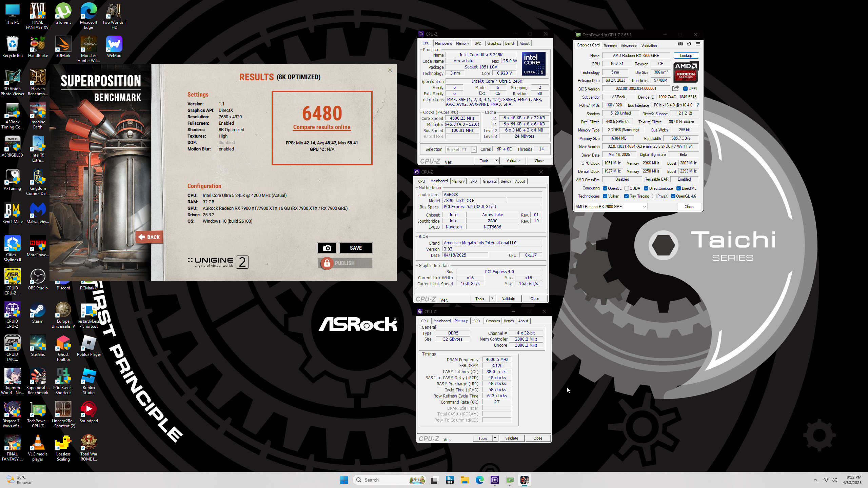Open the Soundpad desktop icon
Viewport: 868px width, 488px height.
[88, 412]
